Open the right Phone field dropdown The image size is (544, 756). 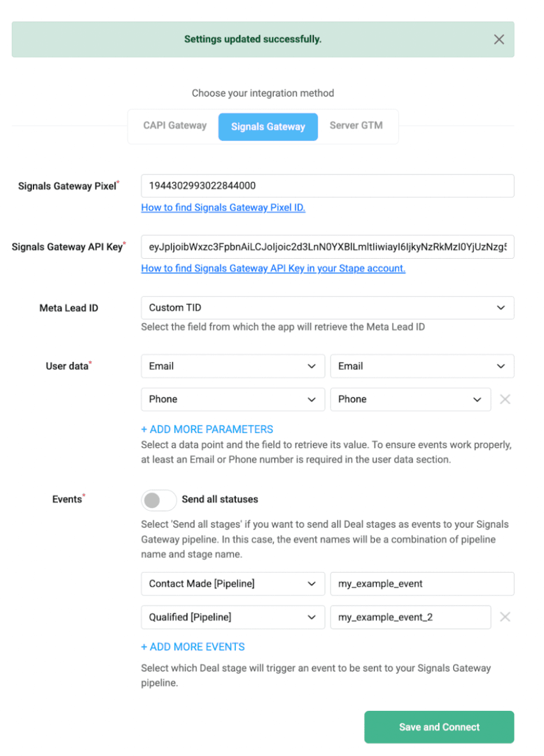click(x=410, y=399)
